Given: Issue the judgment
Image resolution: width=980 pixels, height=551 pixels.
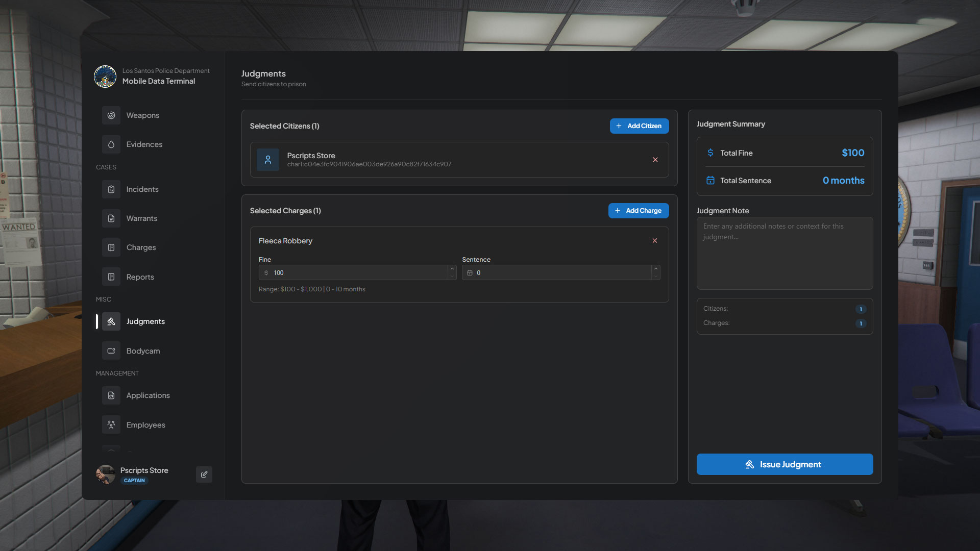Looking at the screenshot, I should pyautogui.click(x=785, y=464).
